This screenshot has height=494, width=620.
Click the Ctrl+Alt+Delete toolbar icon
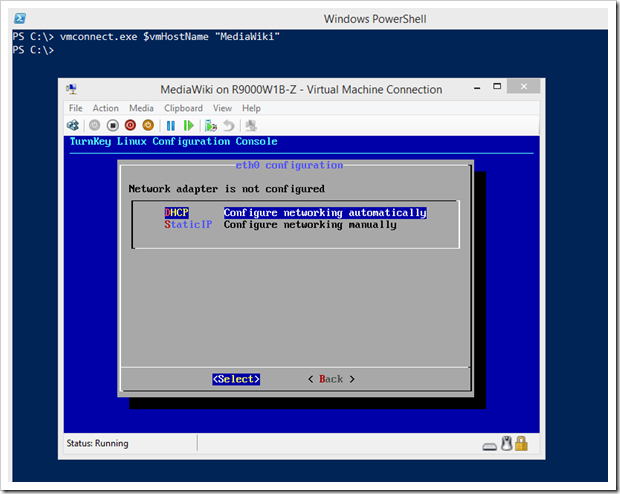pos(73,126)
